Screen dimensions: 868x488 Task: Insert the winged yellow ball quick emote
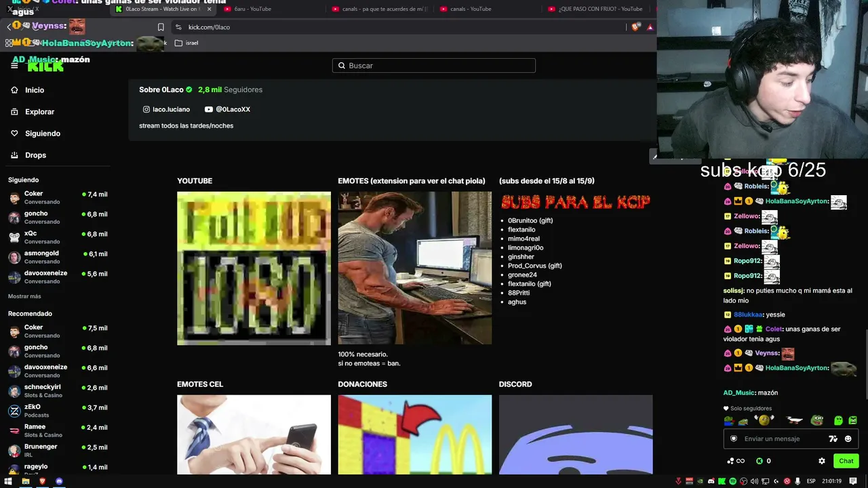click(764, 420)
